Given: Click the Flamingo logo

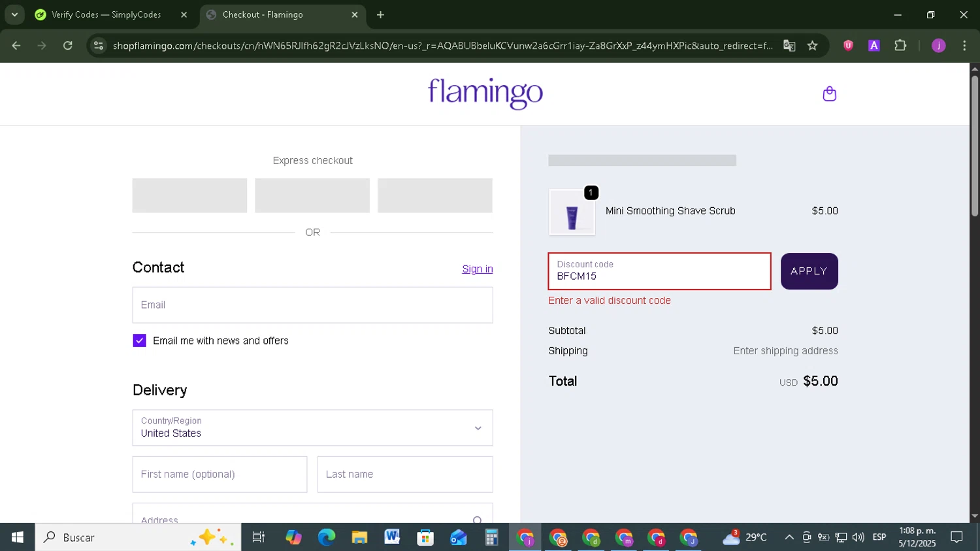Looking at the screenshot, I should coord(485,93).
